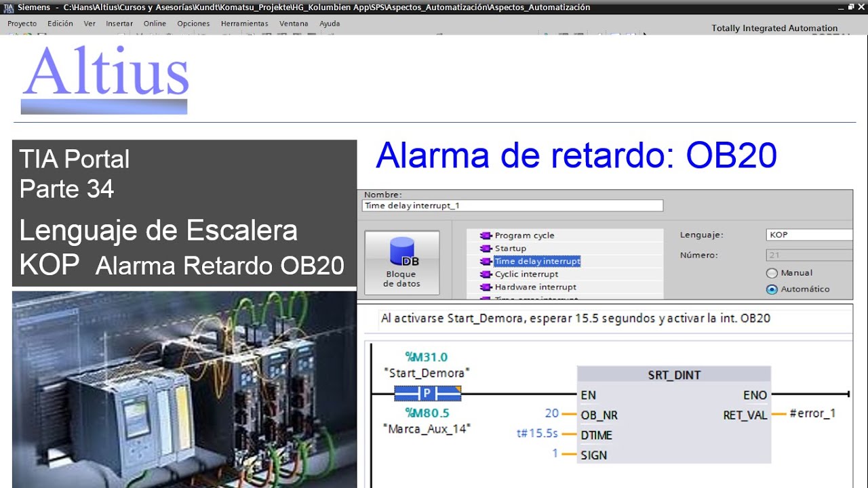Image resolution: width=868 pixels, height=488 pixels.
Task: Open the Online menu
Action: pos(155,23)
